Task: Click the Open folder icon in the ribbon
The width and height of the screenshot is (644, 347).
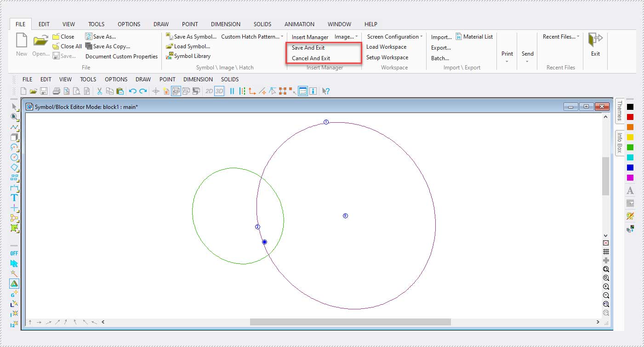Action: (41, 41)
